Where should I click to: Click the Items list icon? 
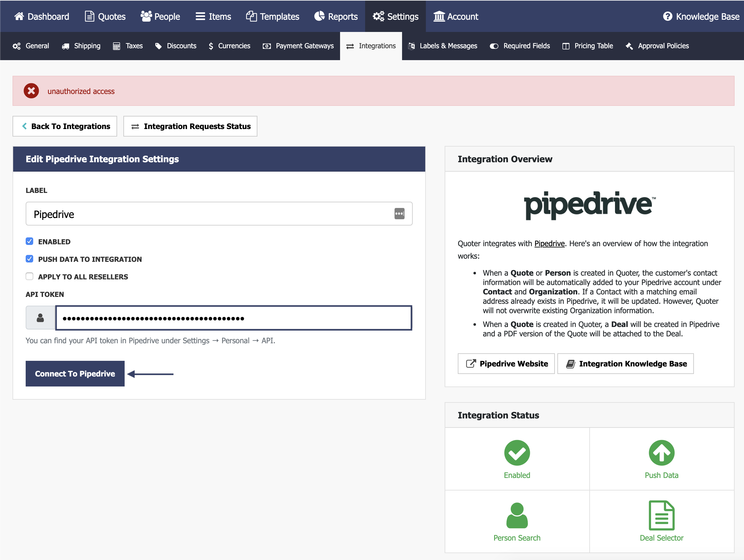click(200, 16)
